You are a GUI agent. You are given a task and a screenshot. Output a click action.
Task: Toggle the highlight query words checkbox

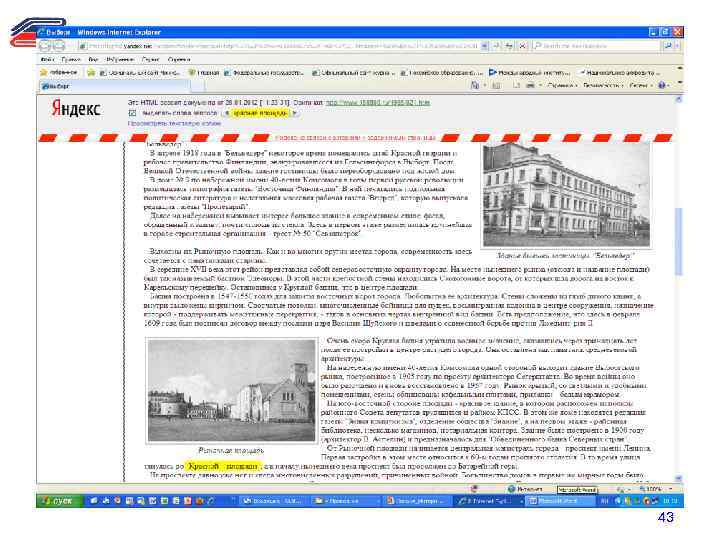click(132, 113)
